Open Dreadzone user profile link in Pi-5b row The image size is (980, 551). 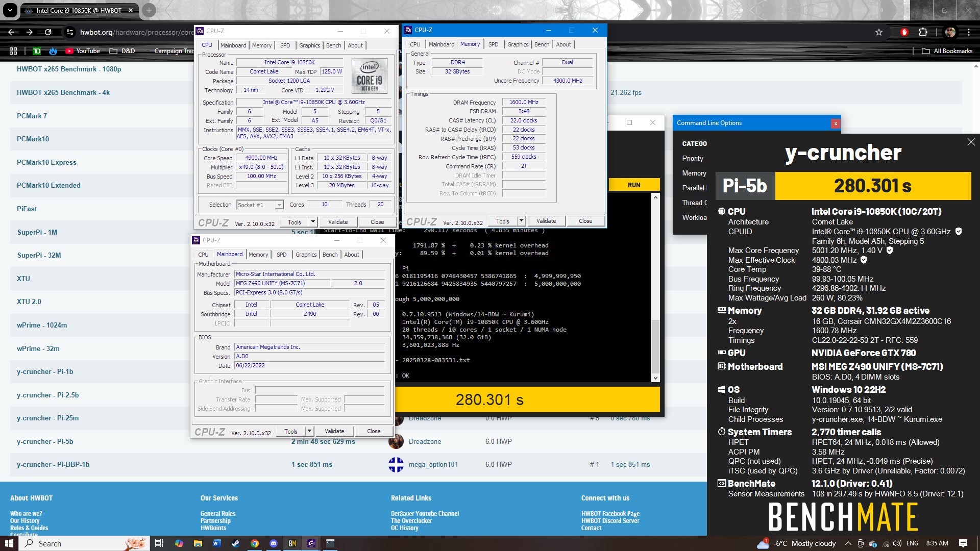(425, 441)
